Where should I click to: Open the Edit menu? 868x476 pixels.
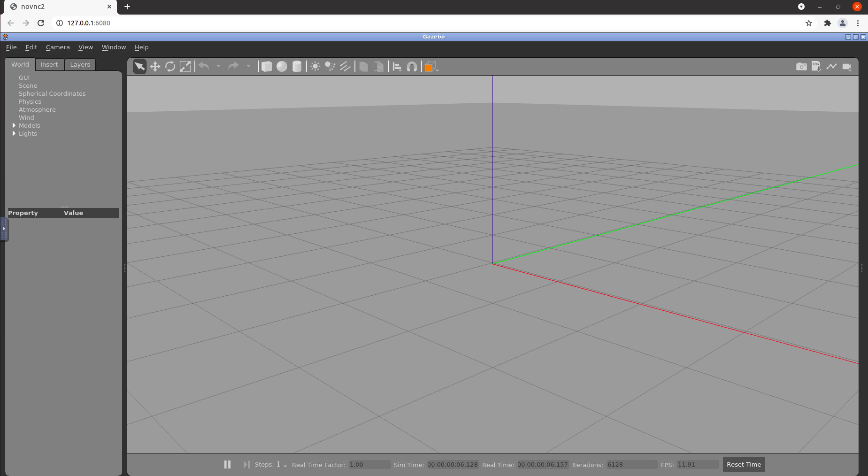point(31,47)
